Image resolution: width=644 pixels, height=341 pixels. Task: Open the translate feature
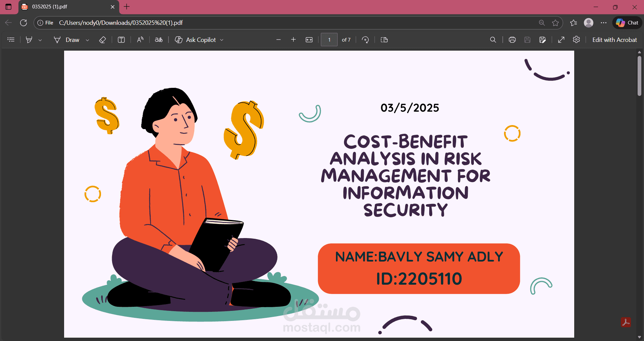(158, 40)
